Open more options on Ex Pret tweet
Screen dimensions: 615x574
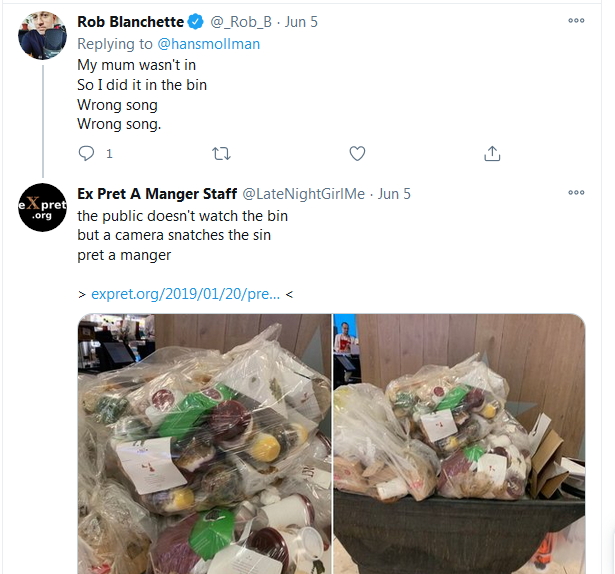tap(576, 193)
